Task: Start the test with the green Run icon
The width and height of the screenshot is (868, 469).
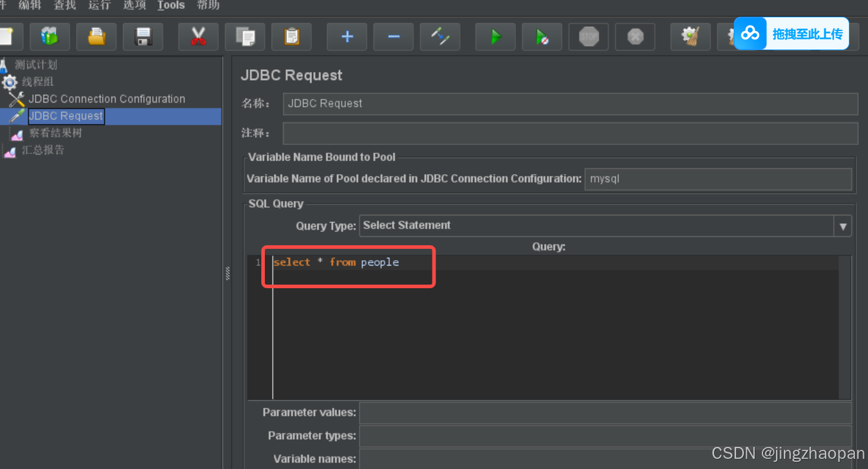Action: click(495, 36)
